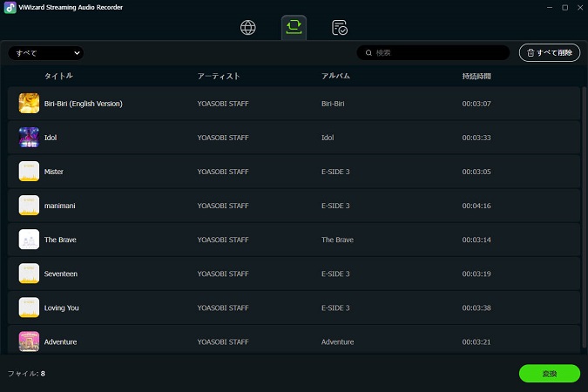Viewport: 588px width, 392px height.
Task: Click E-SIDE 3 album in Mister row
Action: tap(335, 172)
